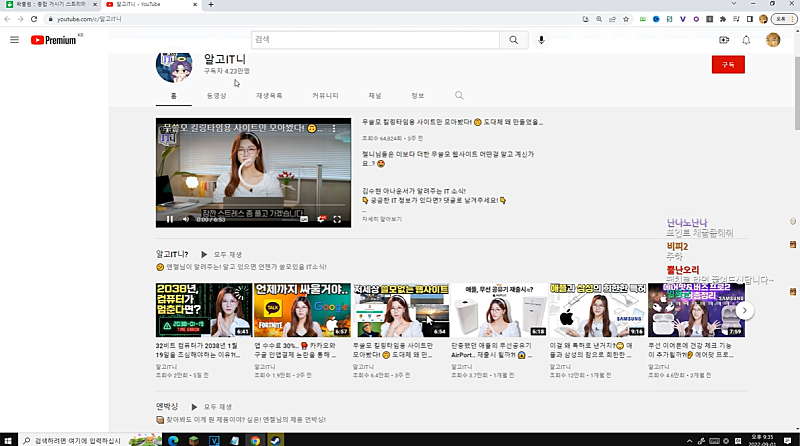Click the microphone voice search icon

click(541, 40)
